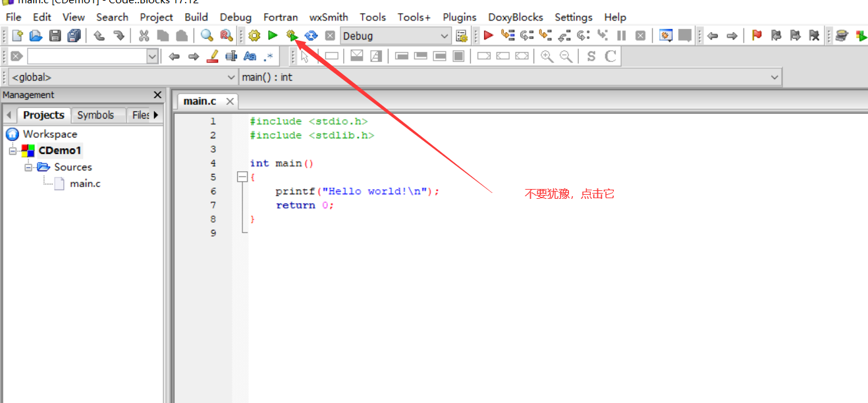
Task: Collapse the Sources folder node
Action: [28, 167]
